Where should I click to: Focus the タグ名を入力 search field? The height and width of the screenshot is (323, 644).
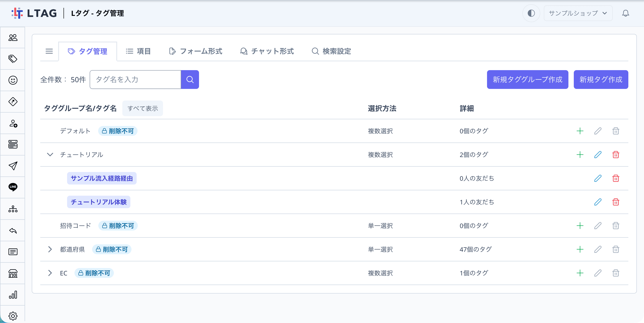coord(135,80)
